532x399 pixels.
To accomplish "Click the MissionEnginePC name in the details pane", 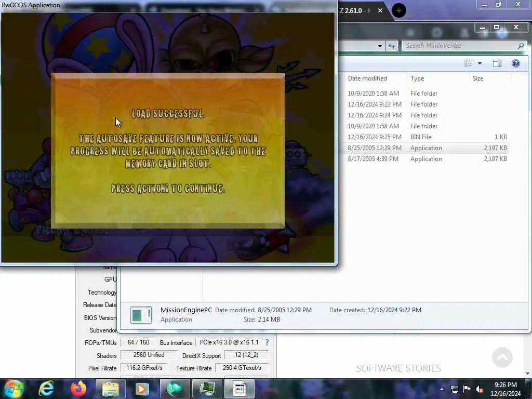I will 186,310.
